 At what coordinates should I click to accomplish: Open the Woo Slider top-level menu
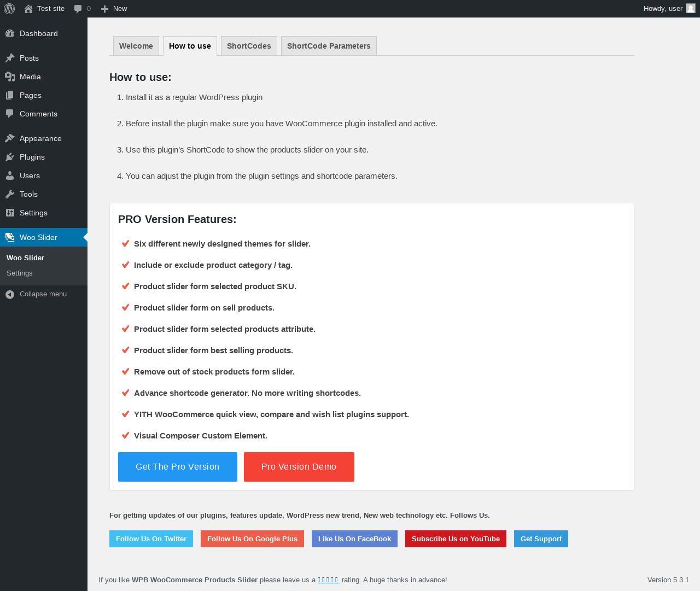point(44,237)
